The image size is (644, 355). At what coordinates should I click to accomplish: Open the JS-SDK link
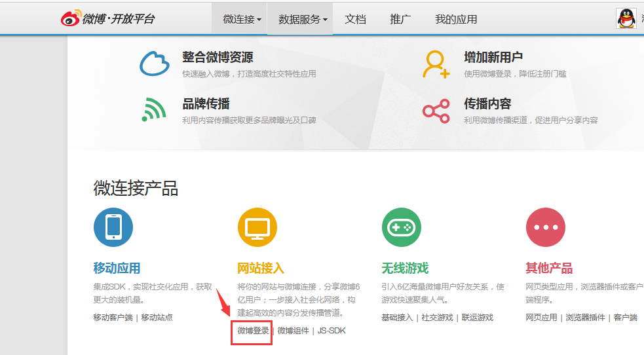tap(331, 331)
